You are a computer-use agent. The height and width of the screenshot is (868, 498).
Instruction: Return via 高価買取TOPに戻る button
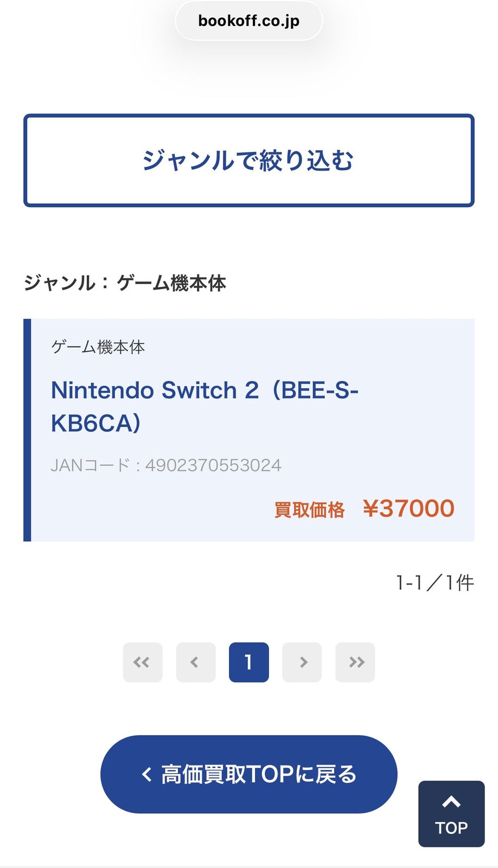(x=249, y=774)
